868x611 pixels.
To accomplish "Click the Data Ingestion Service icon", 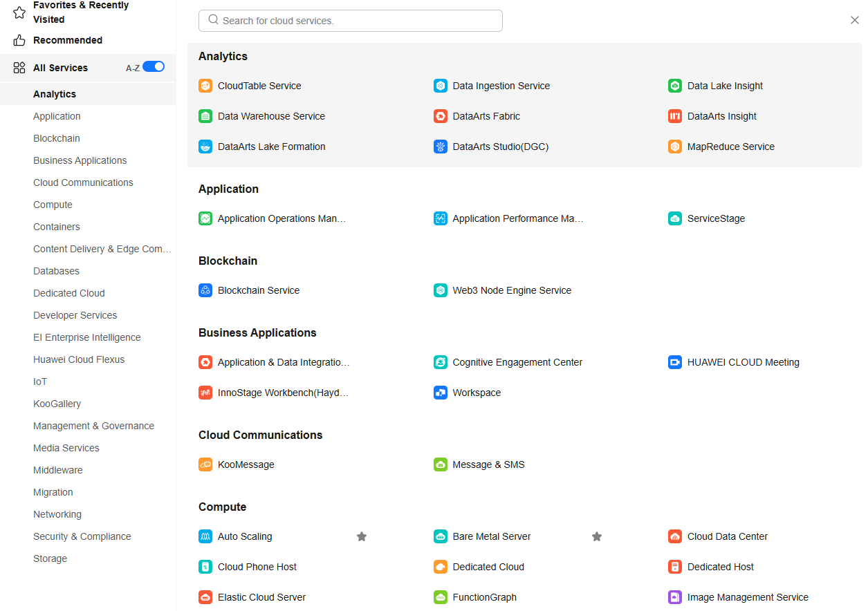I will [441, 86].
